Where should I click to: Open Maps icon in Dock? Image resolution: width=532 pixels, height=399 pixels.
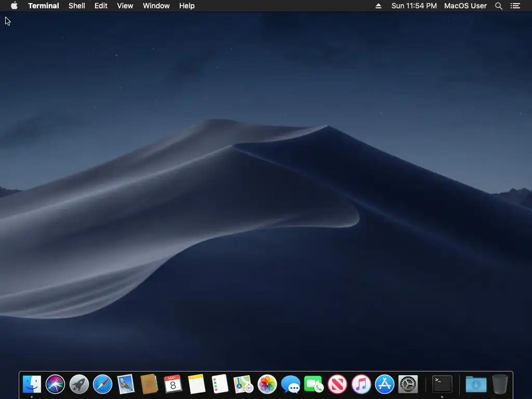click(244, 384)
